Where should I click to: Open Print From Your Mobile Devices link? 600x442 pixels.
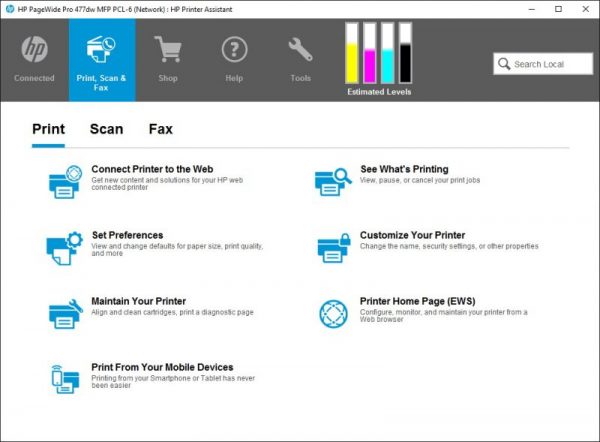(162, 367)
